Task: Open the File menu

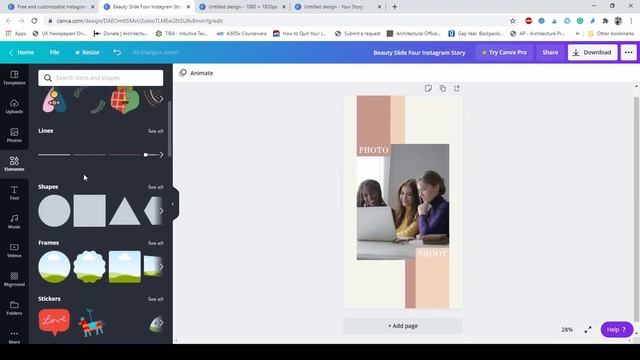Action: point(54,52)
